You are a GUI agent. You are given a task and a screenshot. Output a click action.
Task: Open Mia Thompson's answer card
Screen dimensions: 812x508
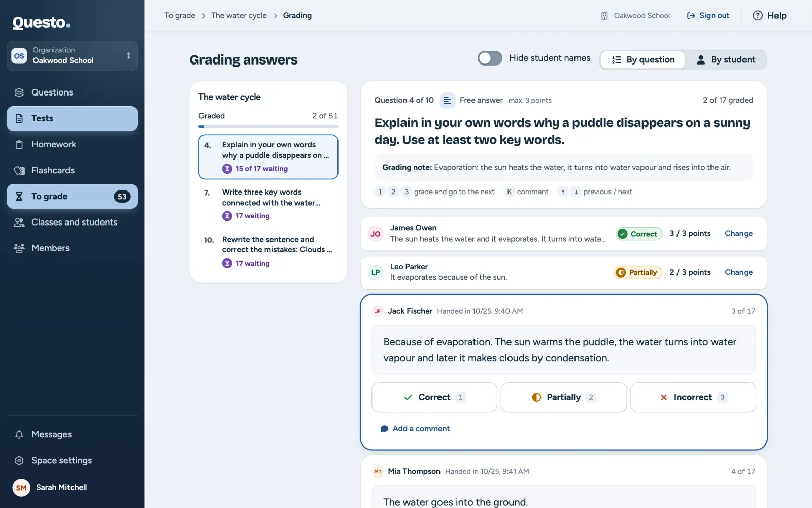point(563,482)
